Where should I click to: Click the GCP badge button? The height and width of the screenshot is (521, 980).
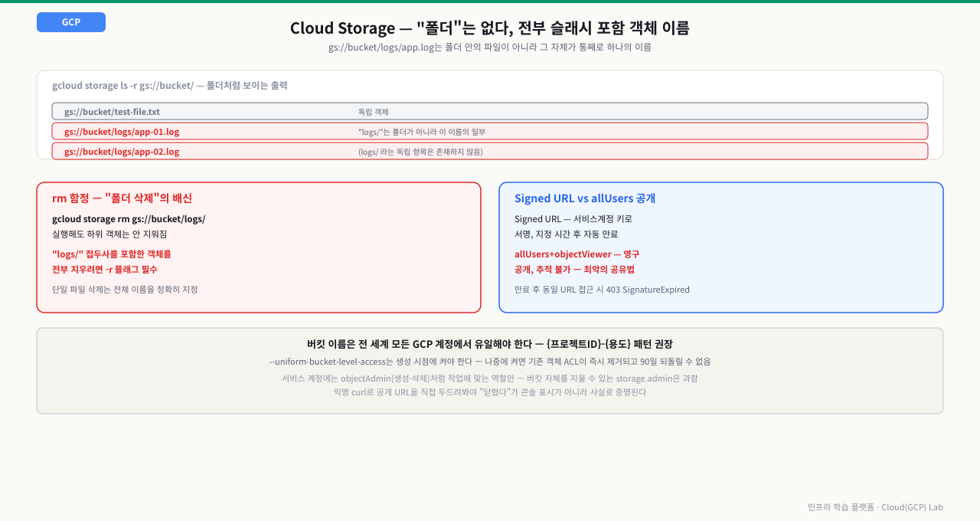click(x=71, y=22)
